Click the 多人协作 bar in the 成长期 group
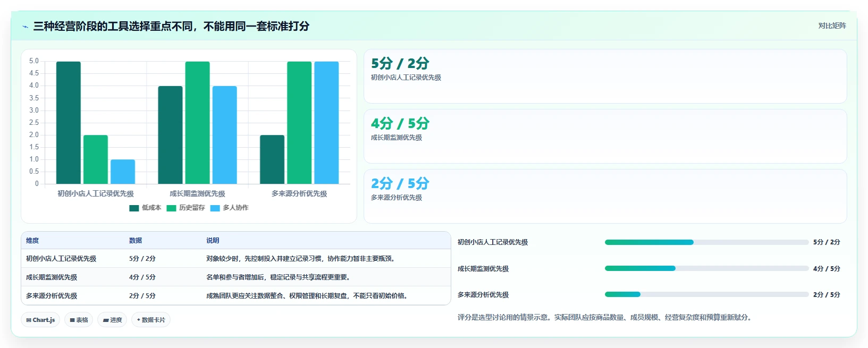Screen dimensions: 868x348 (x=224, y=135)
